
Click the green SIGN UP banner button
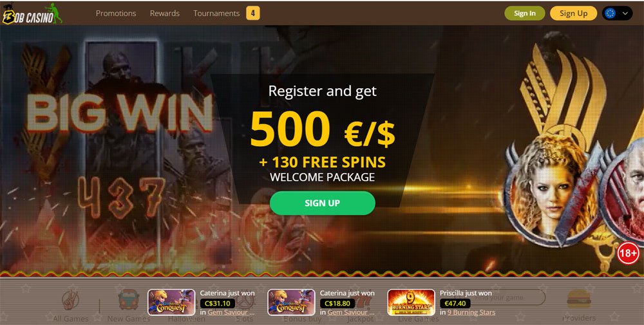[323, 203]
